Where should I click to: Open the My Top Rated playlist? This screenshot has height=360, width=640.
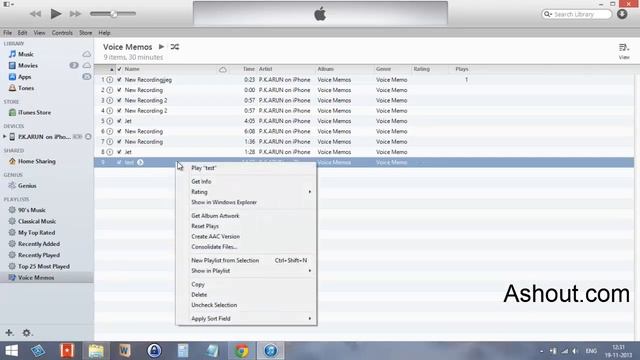point(36,232)
